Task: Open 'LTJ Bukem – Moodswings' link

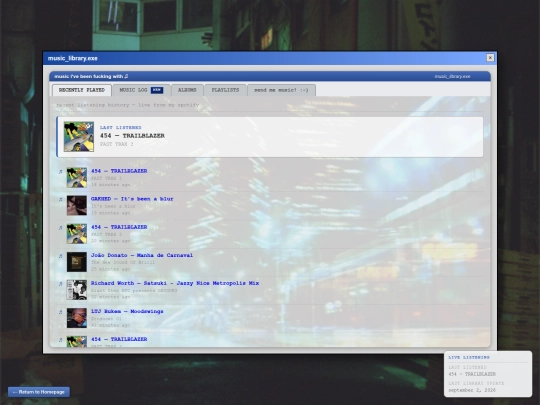Action: pos(127,311)
